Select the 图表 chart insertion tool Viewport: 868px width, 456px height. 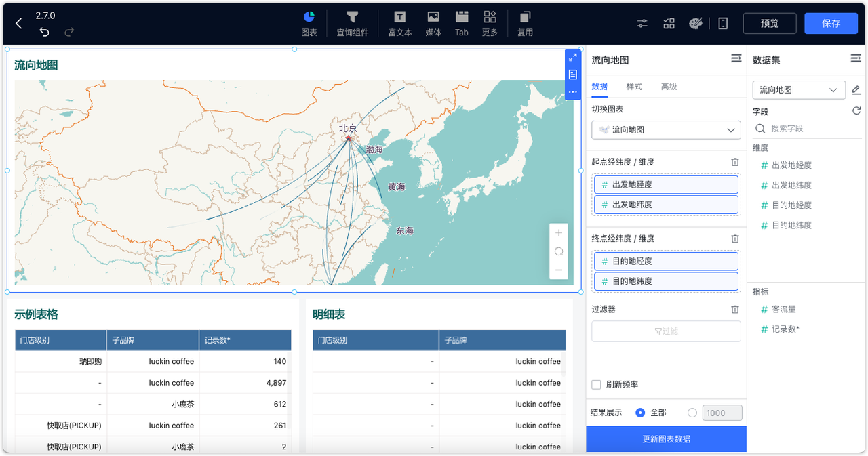pos(309,23)
